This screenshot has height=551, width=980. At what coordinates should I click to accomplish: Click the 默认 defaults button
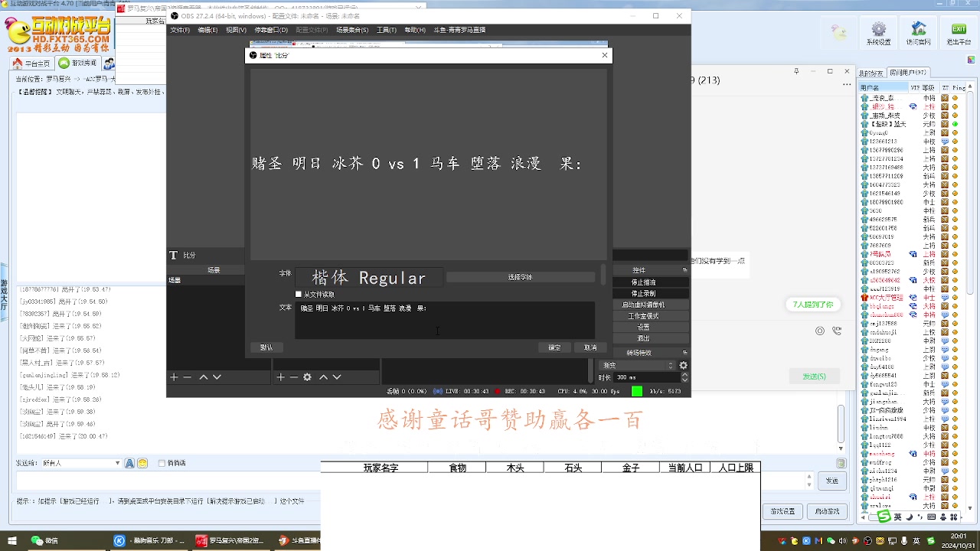coord(266,347)
